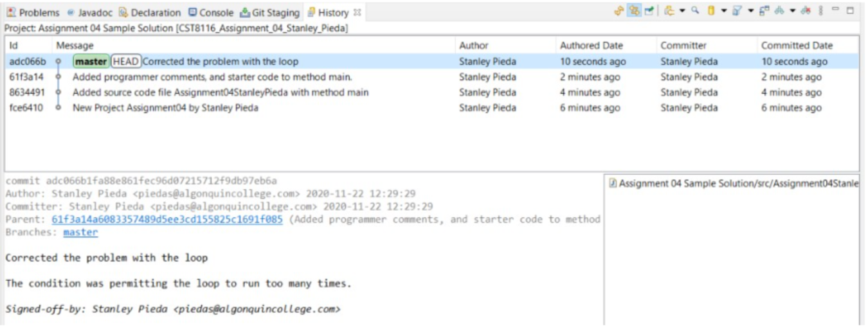The height and width of the screenshot is (329, 868).
Task: Open the Console tab
Action: pyautogui.click(x=211, y=12)
